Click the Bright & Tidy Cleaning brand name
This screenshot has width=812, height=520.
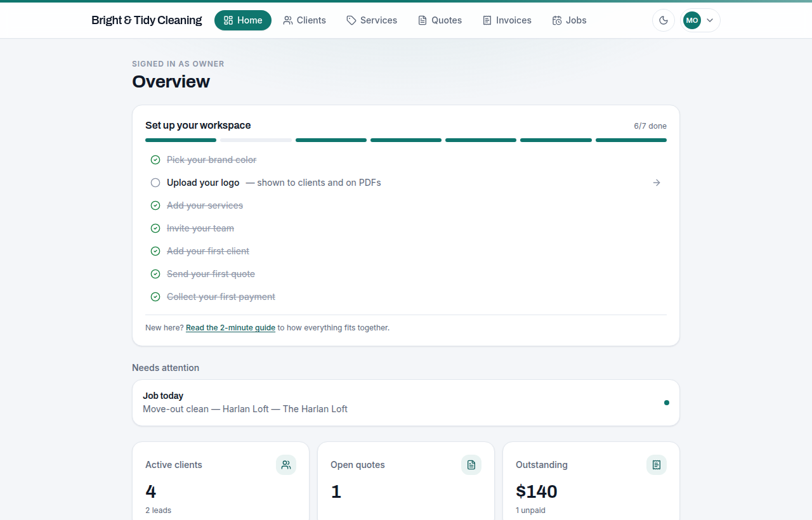[147, 20]
